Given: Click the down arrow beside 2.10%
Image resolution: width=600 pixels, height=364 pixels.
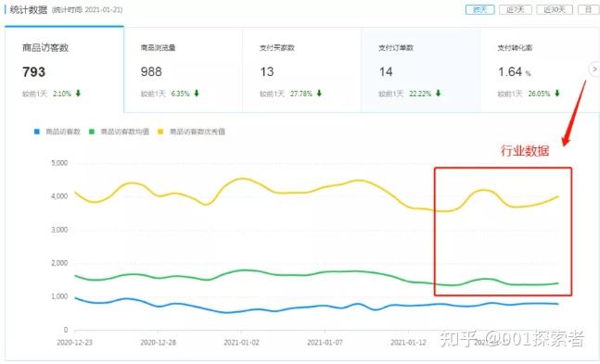Looking at the screenshot, I should (78, 94).
